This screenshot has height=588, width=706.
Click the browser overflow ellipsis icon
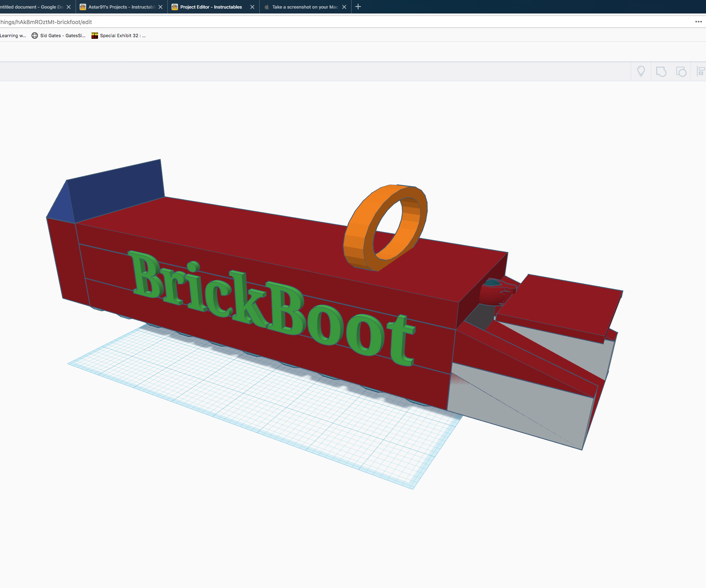click(x=698, y=22)
